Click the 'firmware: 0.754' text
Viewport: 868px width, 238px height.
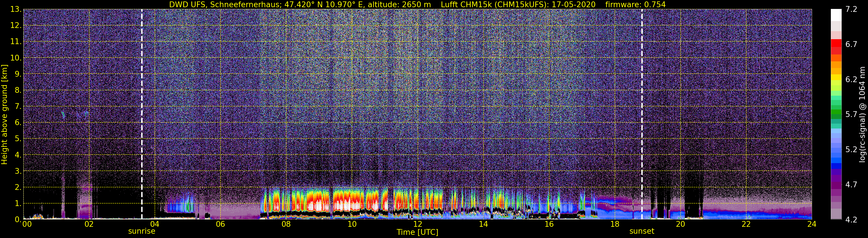point(636,4)
